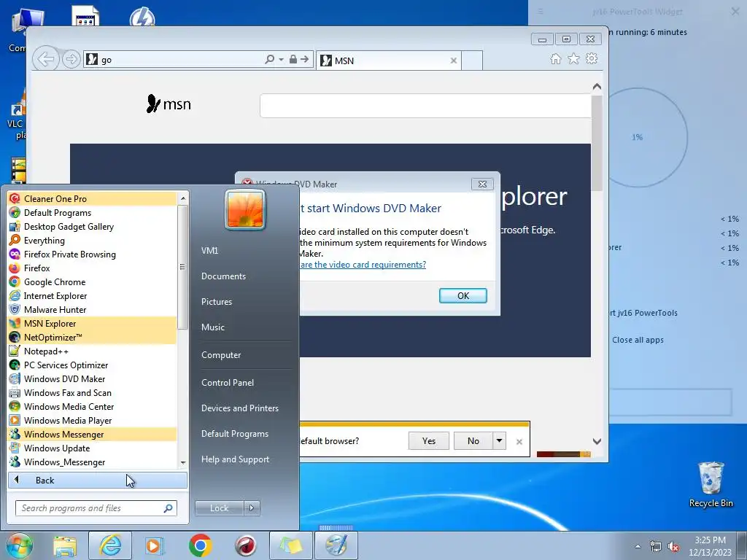747x560 pixels.
Task: Start the Everything search program
Action: click(x=92, y=240)
